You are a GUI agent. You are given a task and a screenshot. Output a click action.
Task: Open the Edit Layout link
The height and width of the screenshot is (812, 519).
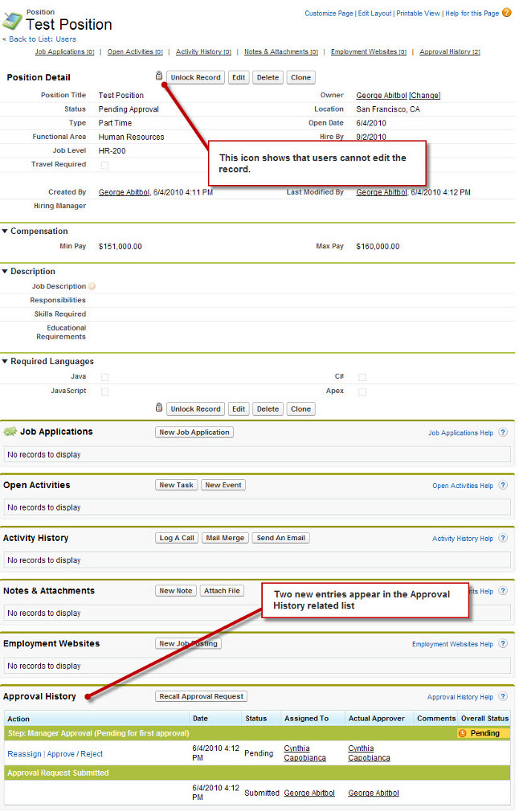pos(374,14)
